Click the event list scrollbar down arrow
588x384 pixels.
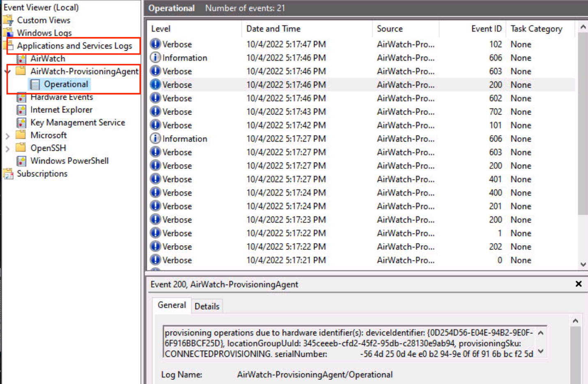(x=583, y=264)
